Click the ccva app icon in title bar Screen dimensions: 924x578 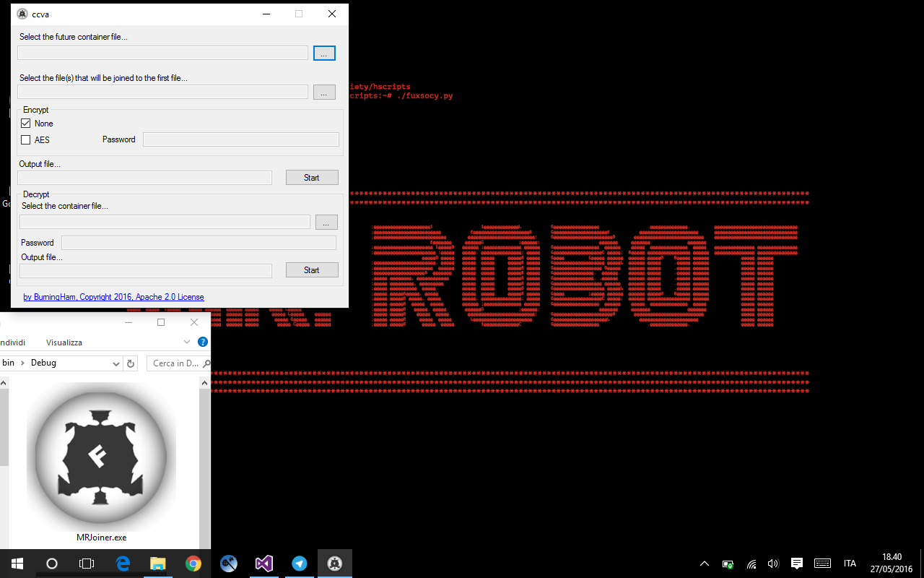pos(22,14)
